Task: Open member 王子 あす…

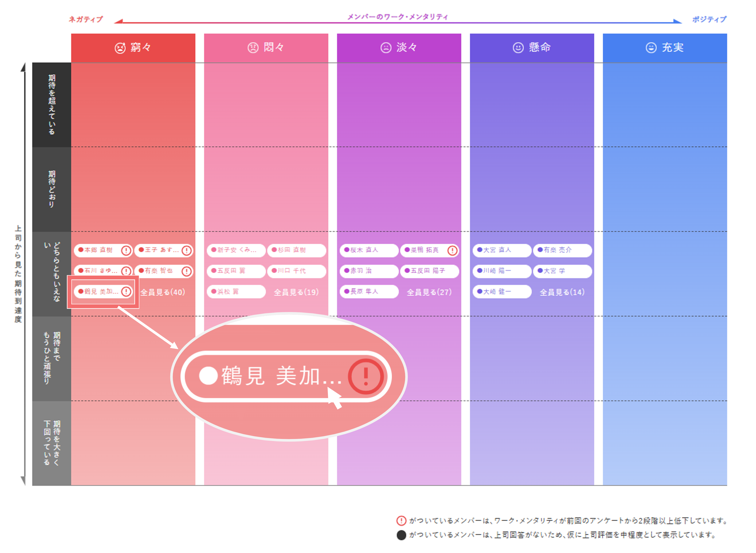Action: [164, 250]
